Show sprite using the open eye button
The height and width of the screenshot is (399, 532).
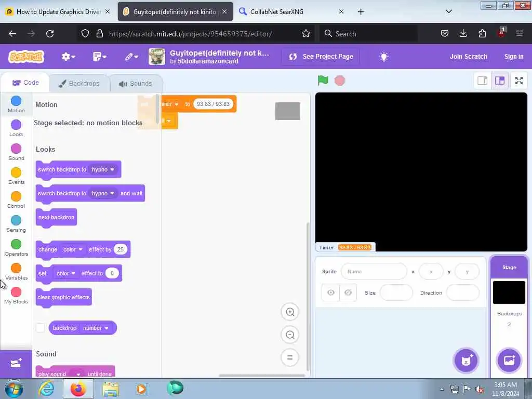pyautogui.click(x=331, y=292)
